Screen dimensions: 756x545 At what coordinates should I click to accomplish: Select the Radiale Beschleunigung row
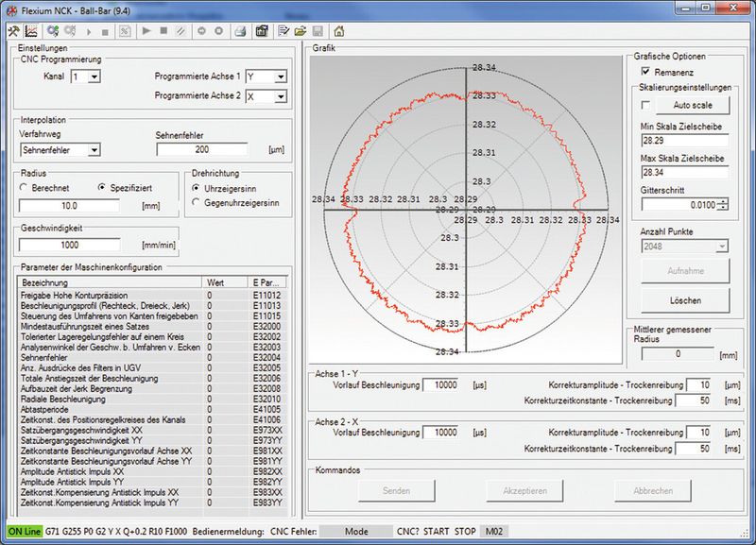[152, 399]
